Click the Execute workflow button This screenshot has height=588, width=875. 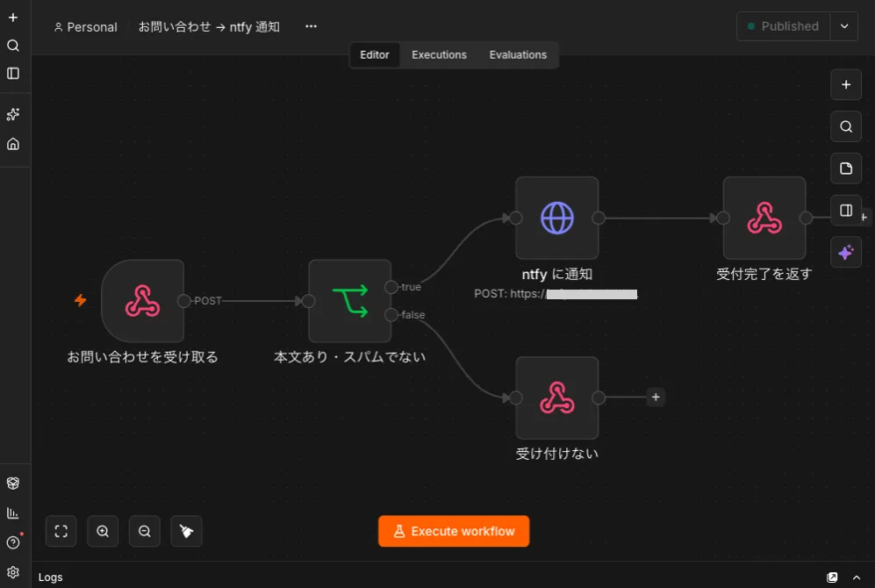tap(454, 531)
